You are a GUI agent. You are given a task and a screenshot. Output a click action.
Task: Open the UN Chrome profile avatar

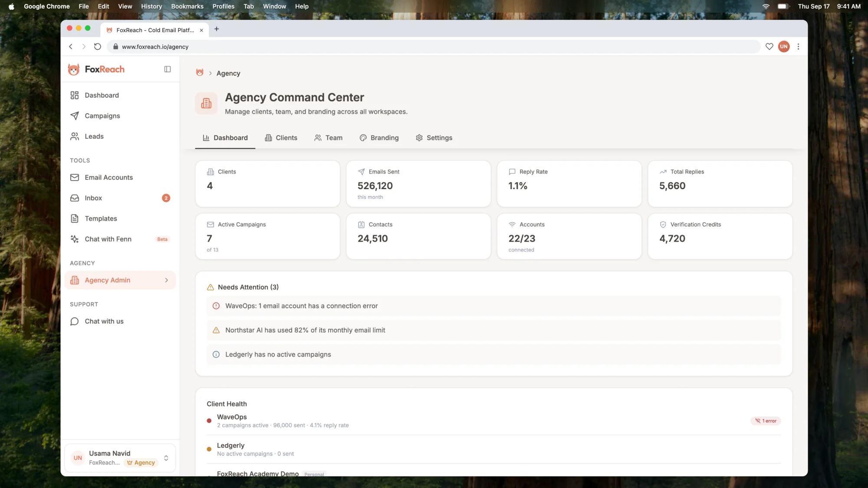coord(784,47)
